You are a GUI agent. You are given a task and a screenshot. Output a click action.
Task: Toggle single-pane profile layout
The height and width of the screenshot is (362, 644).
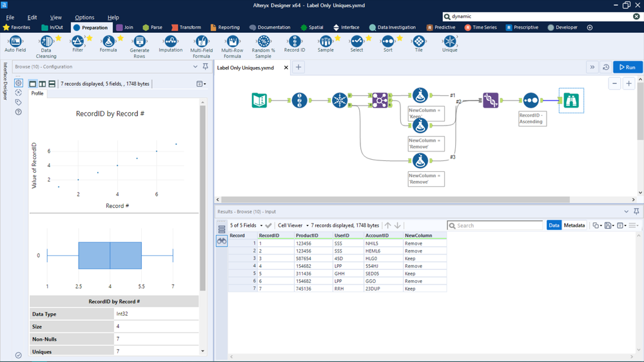click(x=33, y=84)
